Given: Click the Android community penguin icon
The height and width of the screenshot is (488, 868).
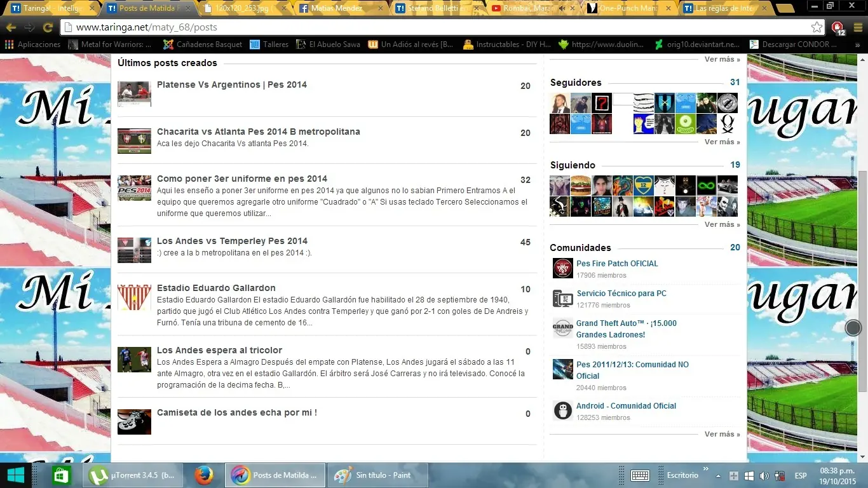Looking at the screenshot, I should click(562, 410).
